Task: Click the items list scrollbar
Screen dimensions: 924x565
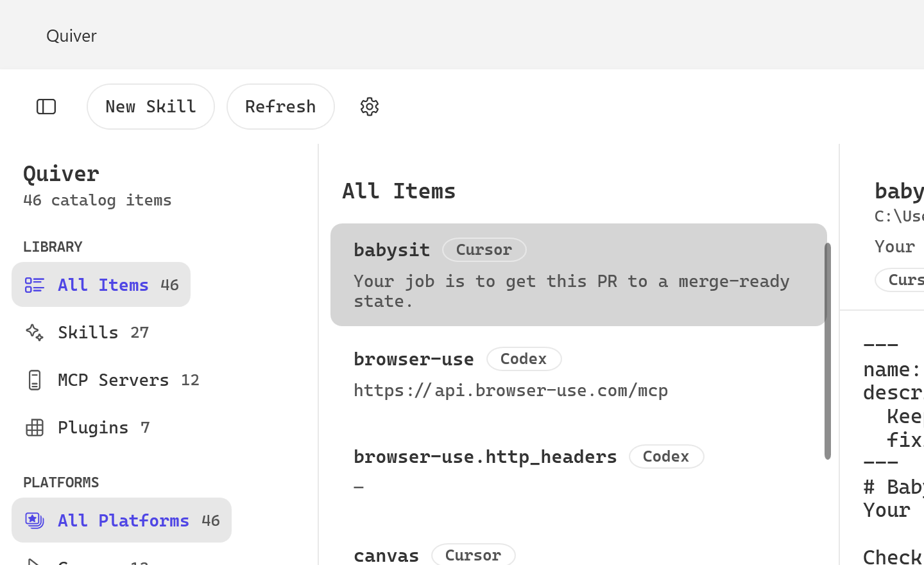Action: click(x=828, y=351)
